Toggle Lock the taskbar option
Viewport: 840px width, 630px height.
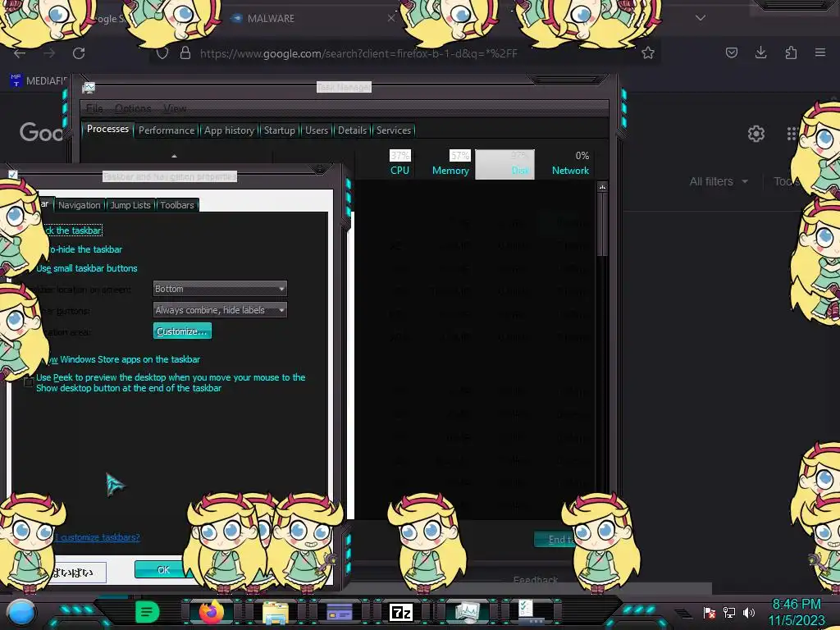[x=72, y=231]
